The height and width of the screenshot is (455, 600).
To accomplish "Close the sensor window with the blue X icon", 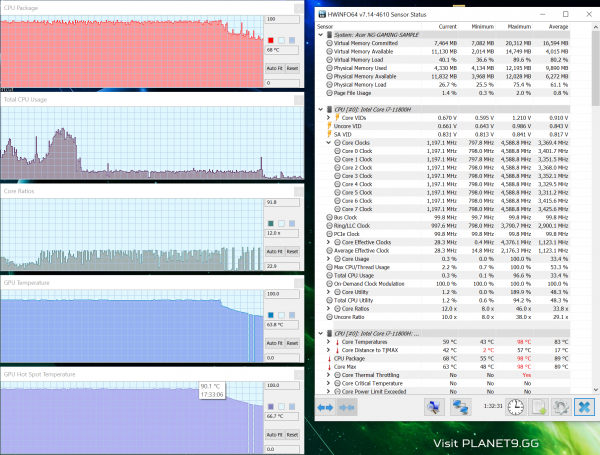I will [584, 407].
